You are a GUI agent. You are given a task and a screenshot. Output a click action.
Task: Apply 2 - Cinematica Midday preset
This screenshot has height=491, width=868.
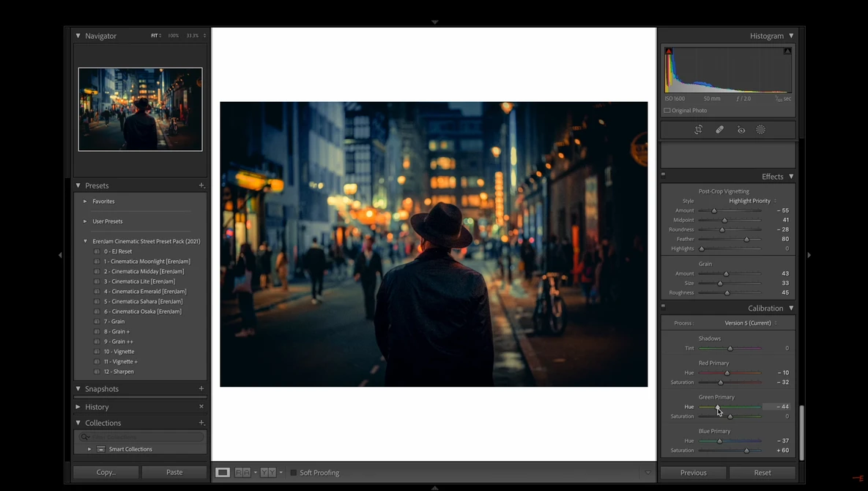[144, 271]
